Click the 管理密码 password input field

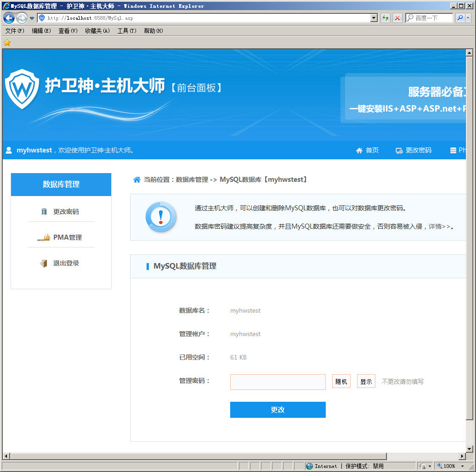[278, 382]
